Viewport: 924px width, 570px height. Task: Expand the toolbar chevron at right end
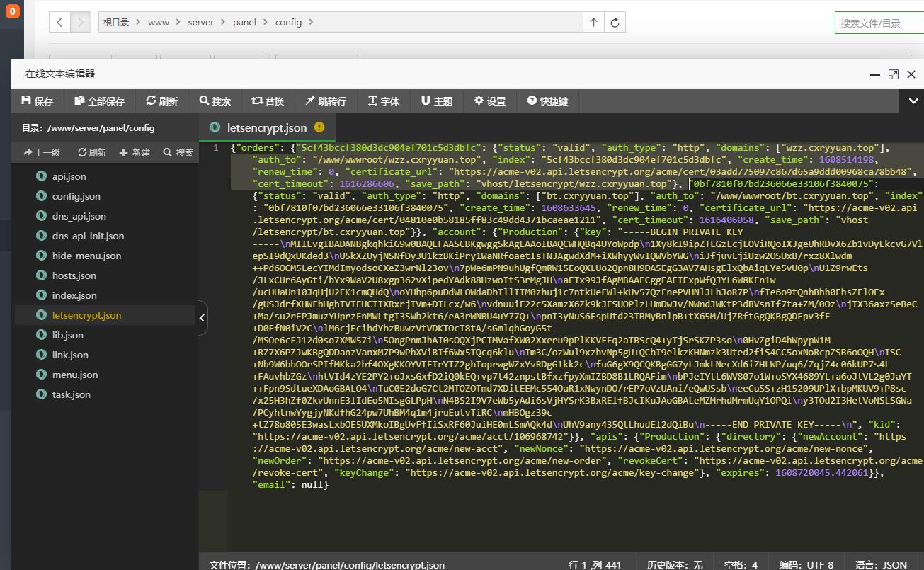(913, 101)
